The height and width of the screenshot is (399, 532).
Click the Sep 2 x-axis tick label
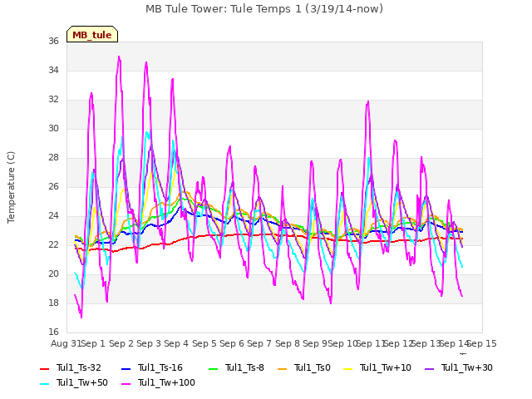click(x=121, y=343)
